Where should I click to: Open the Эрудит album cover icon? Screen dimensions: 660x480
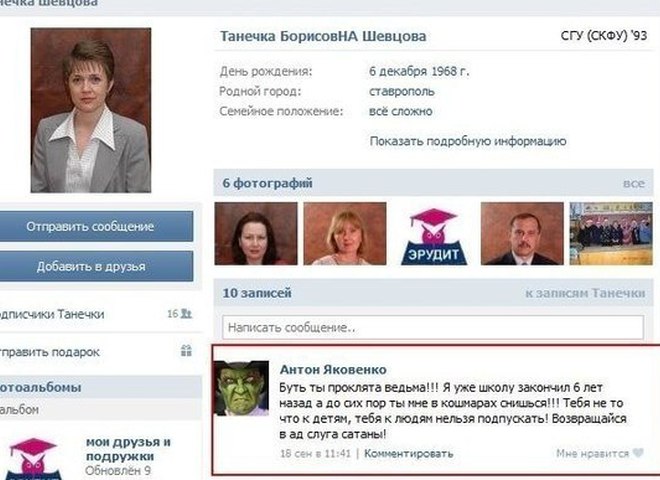(x=33, y=459)
